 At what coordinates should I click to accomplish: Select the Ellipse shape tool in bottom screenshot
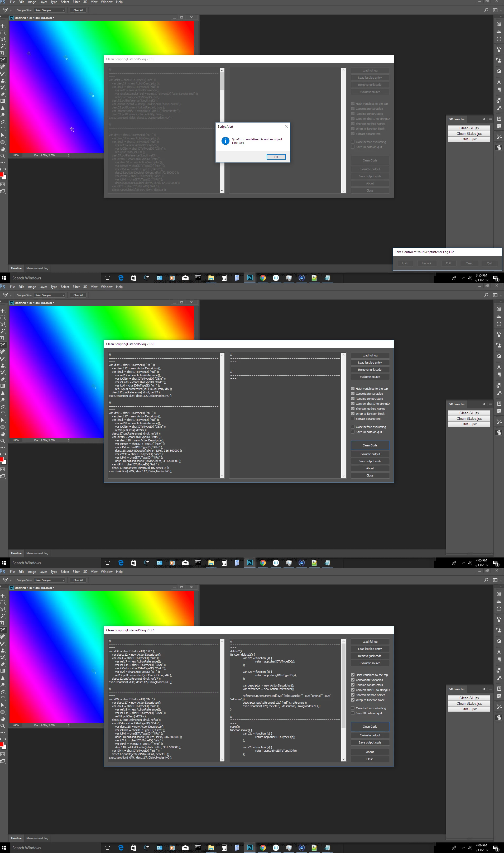[3, 712]
